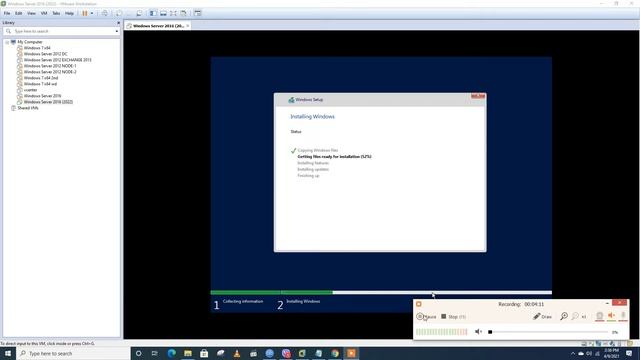Click the recorder volume slider handle
This screenshot has width=640, height=360.
(x=490, y=332)
